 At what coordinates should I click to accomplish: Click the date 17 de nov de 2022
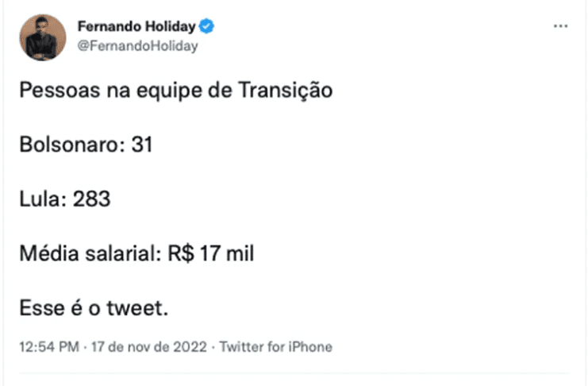tap(149, 346)
